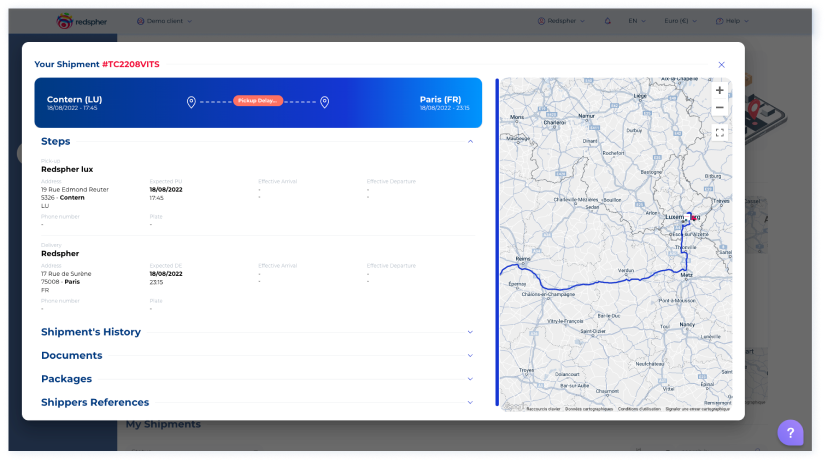The image size is (826, 461).
Task: Click the Reims city label on map
Action: [523, 259]
